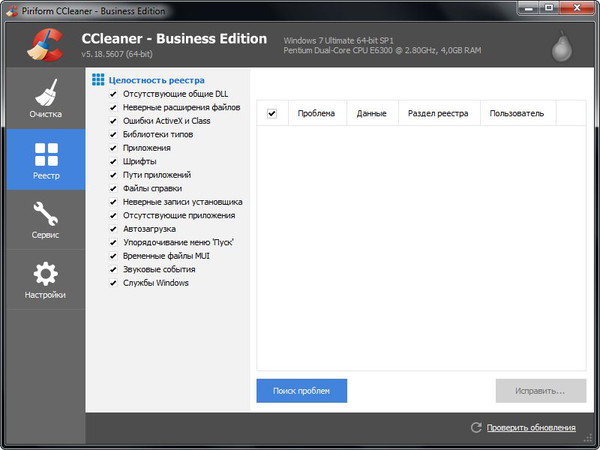600x450 pixels.
Task: Sort by the Проблема column header
Action: coord(316,113)
